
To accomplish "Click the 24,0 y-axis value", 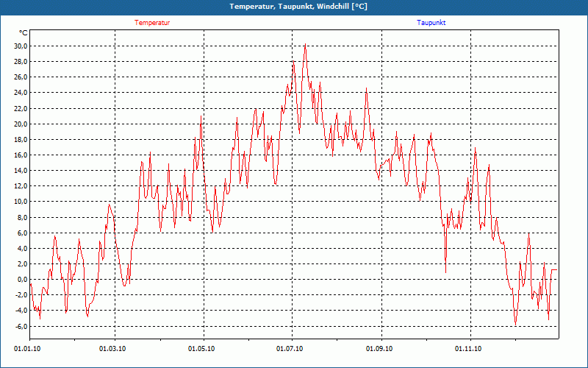I will click(21, 93).
